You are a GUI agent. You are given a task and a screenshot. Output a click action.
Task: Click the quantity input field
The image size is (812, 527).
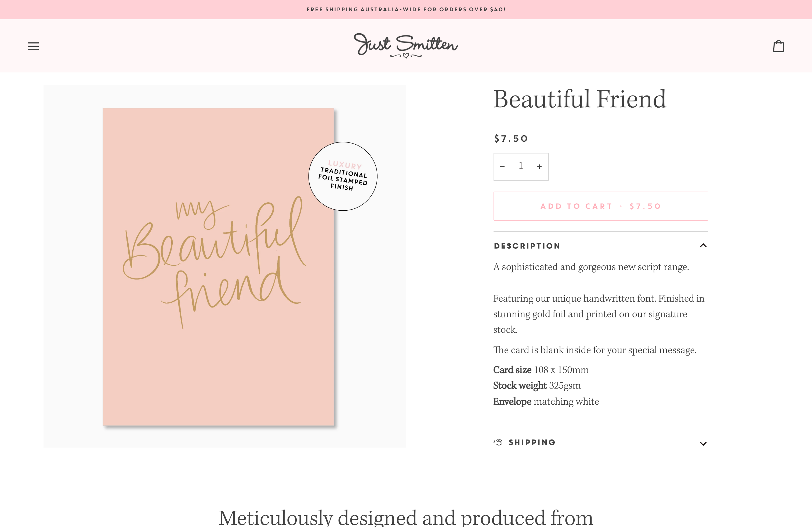(x=521, y=167)
